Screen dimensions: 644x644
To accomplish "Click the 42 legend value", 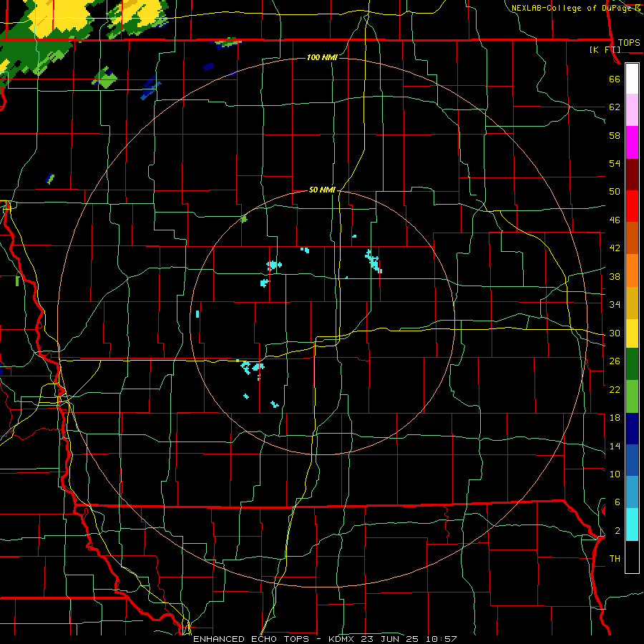I will pos(615,248).
